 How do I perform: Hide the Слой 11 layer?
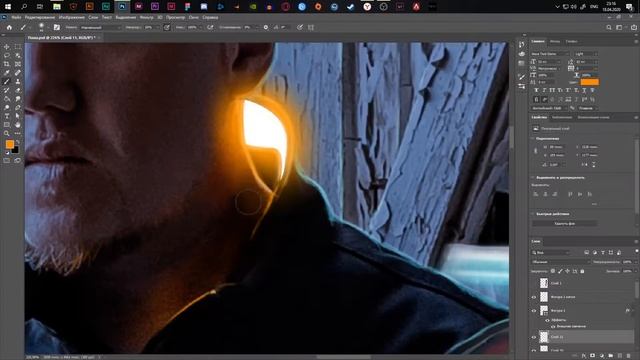(x=534, y=337)
